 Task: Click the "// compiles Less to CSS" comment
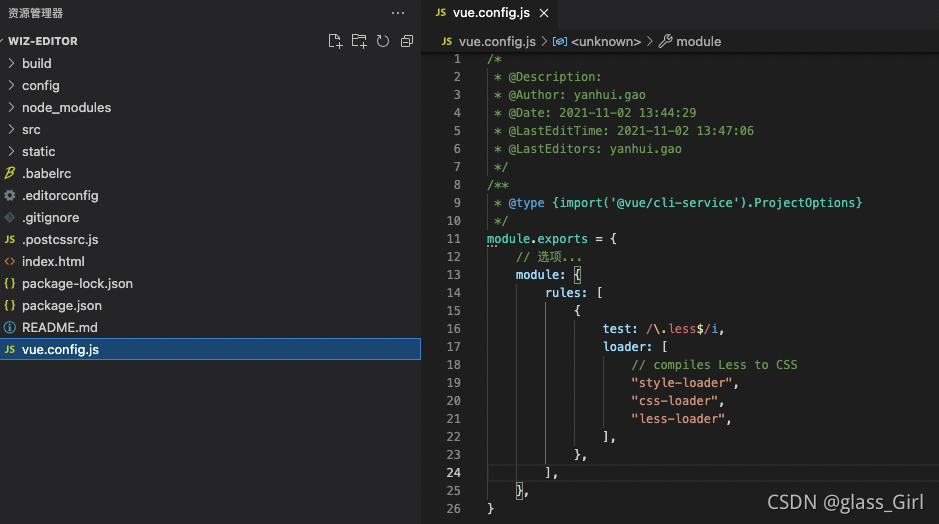714,365
